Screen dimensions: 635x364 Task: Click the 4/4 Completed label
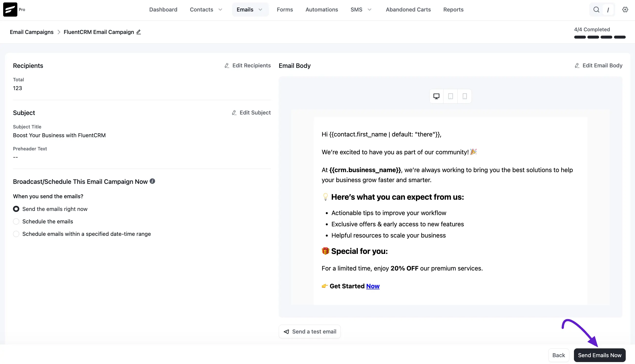click(592, 30)
